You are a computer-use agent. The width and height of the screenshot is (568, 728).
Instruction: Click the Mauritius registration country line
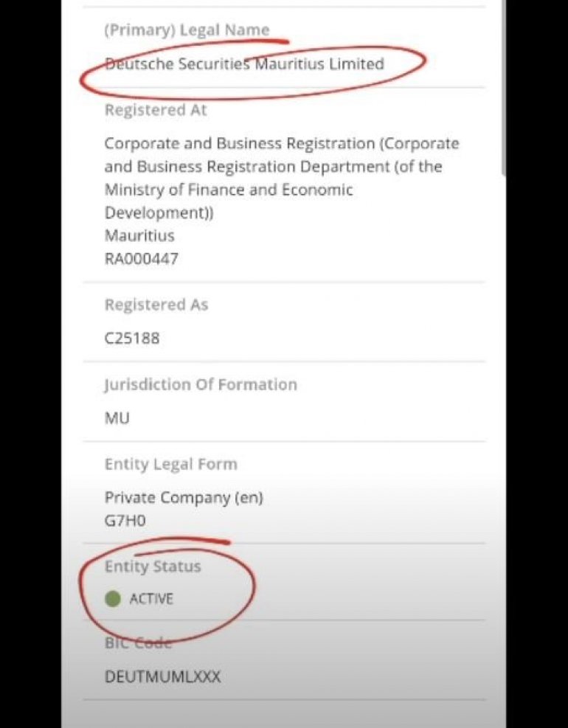click(139, 236)
